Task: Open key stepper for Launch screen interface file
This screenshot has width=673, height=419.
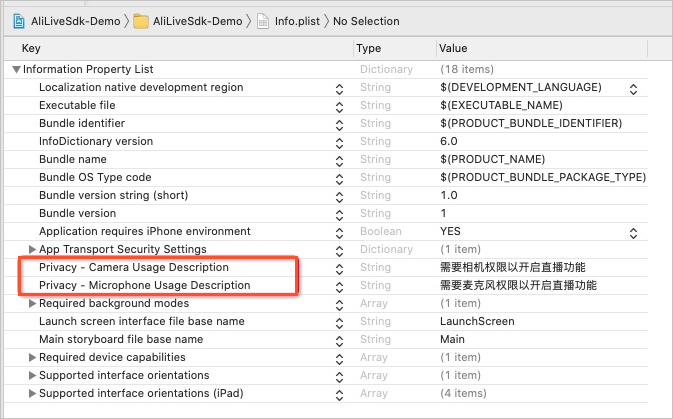Action: pos(340,323)
